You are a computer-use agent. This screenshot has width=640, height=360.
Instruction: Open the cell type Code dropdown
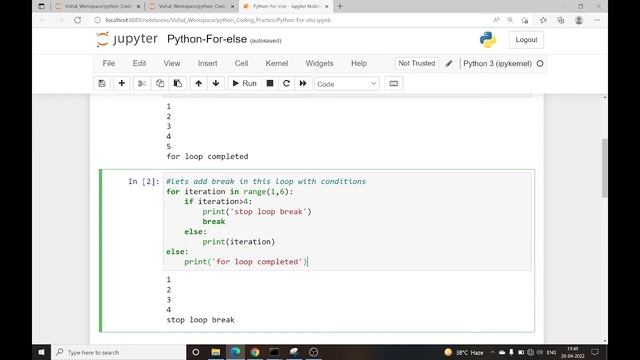point(347,84)
